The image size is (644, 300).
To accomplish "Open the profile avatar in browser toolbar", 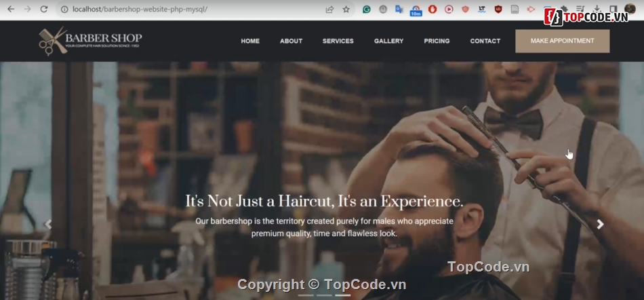I will coord(630,9).
